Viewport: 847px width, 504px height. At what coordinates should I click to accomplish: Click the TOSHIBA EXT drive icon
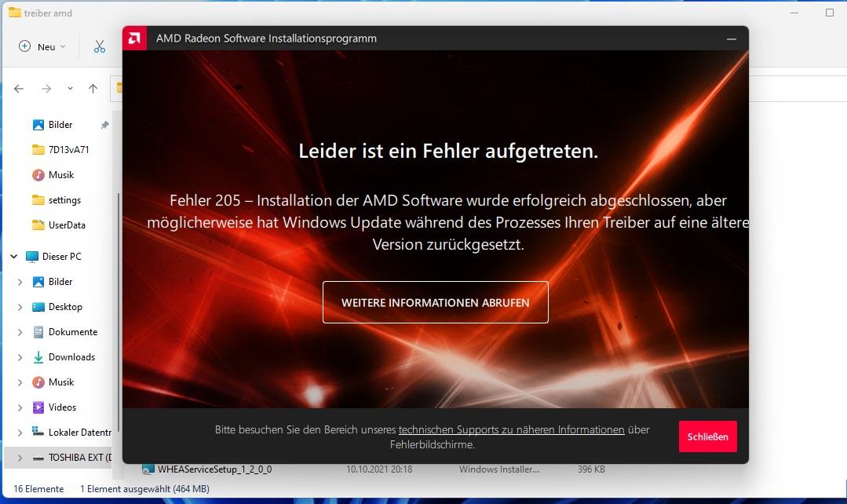point(38,458)
